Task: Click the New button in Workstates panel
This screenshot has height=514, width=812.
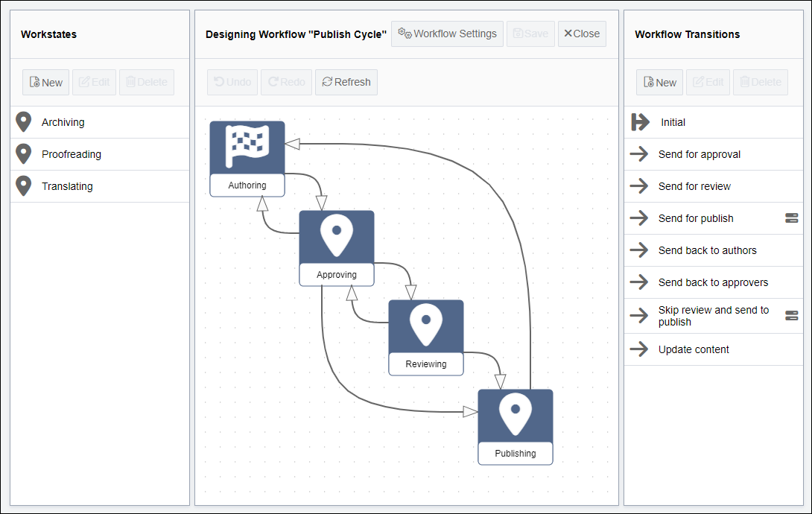Action: point(45,82)
